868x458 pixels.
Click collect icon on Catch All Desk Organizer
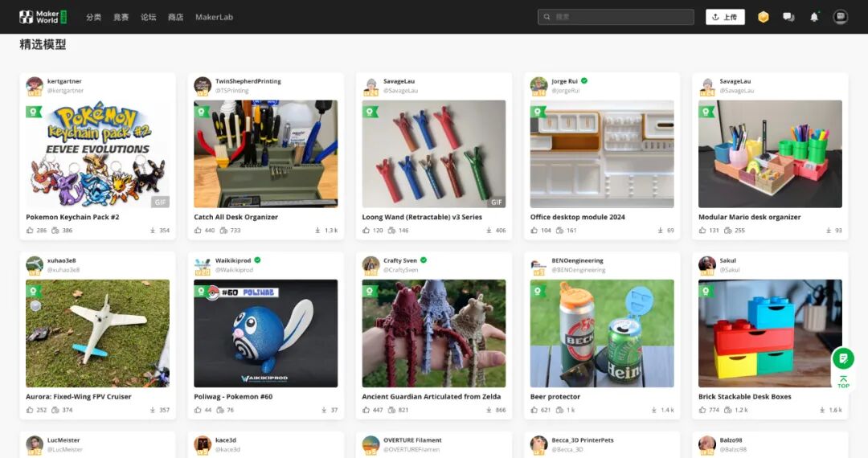coord(223,230)
